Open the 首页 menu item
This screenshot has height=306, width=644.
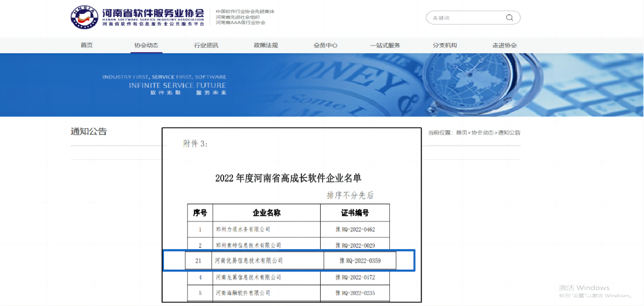87,45
